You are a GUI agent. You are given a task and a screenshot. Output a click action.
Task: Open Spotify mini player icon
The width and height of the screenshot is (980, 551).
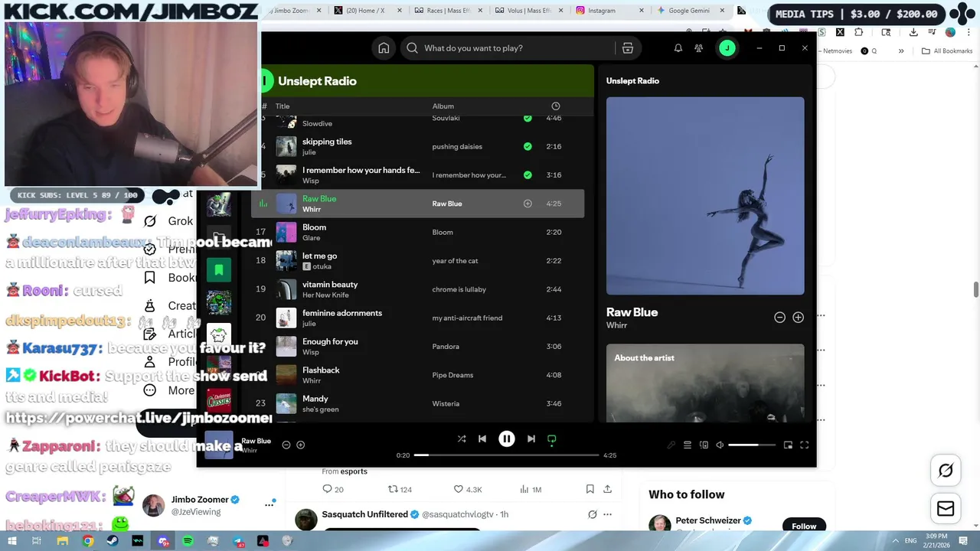pyautogui.click(x=788, y=445)
